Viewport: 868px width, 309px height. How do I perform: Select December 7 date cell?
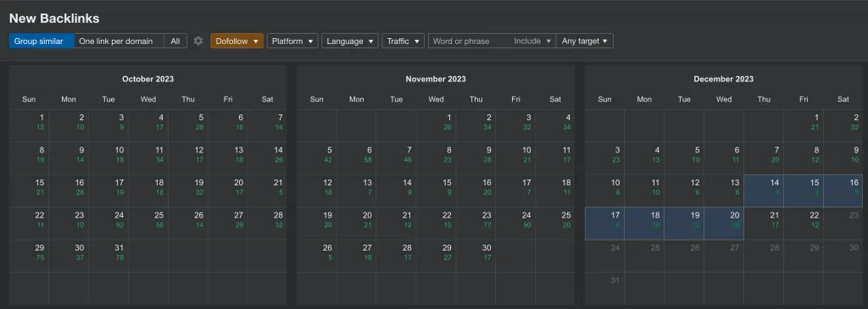pyautogui.click(x=764, y=158)
